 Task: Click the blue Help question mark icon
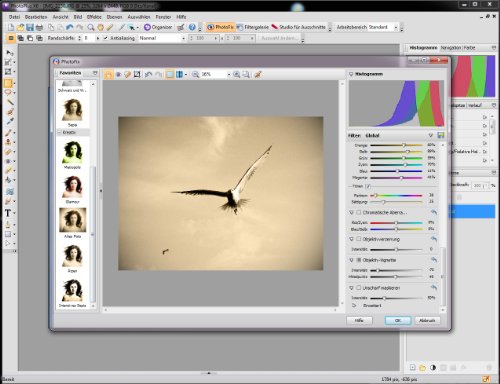coord(192,27)
